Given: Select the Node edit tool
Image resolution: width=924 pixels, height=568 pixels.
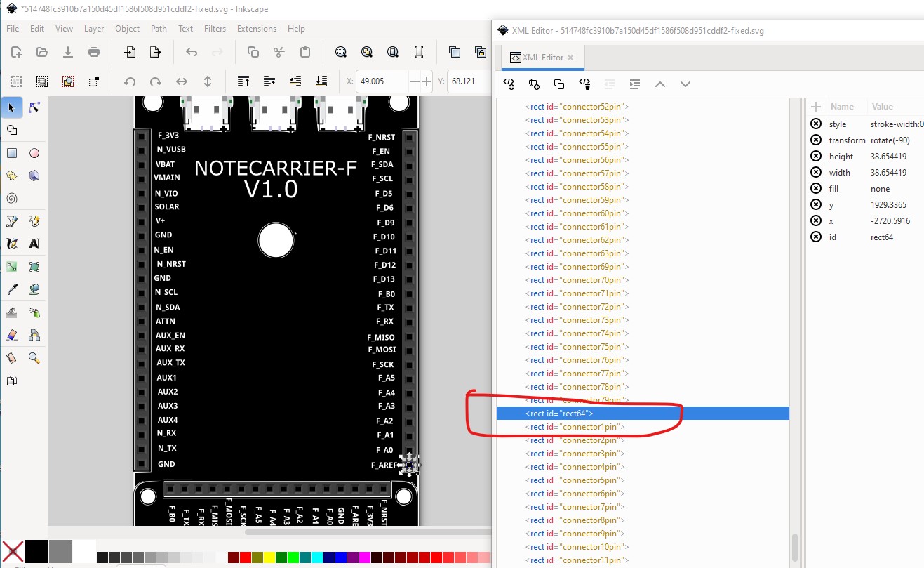Looking at the screenshot, I should click(x=34, y=107).
